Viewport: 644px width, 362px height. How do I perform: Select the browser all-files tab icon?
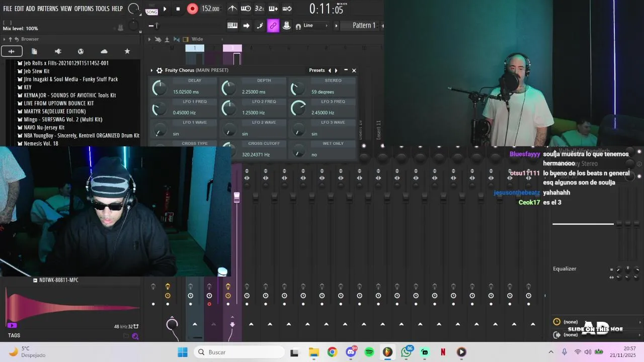(12, 51)
